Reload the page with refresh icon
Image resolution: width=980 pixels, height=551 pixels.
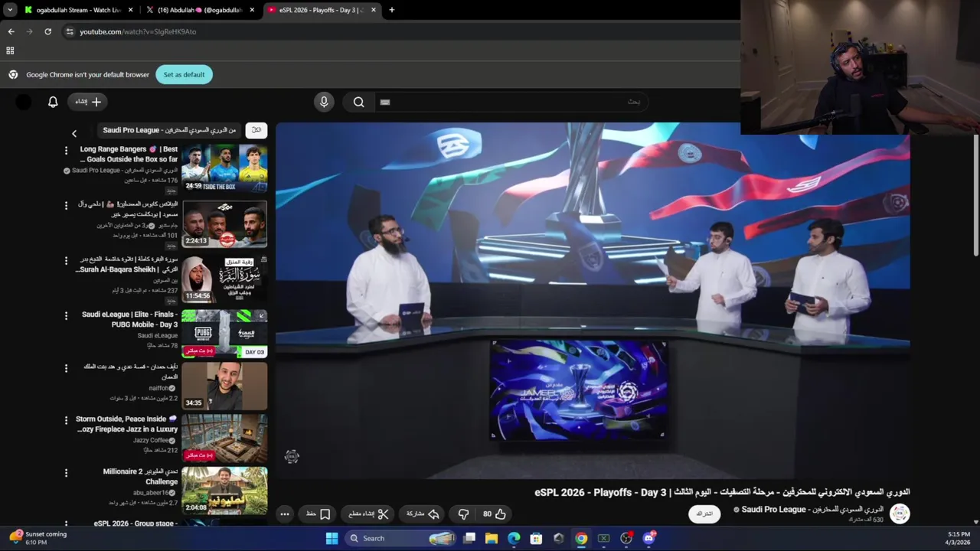47,31
